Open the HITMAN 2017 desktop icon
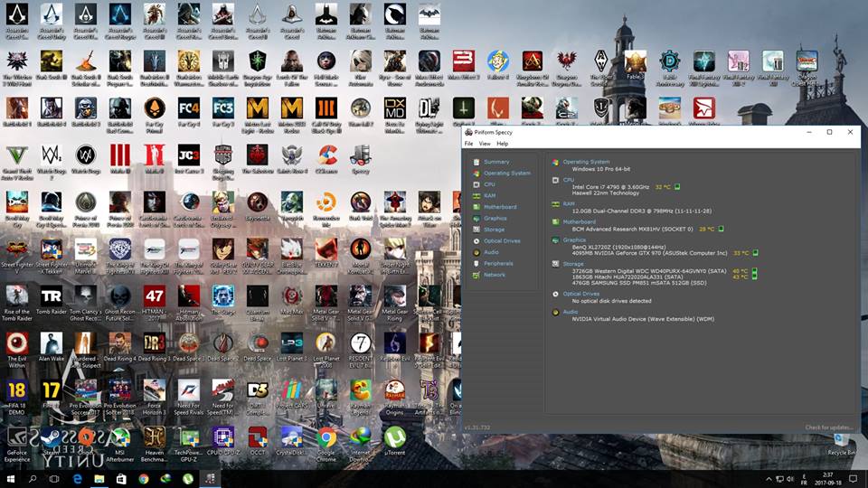Viewport: 868px width, 488px height. click(x=155, y=303)
